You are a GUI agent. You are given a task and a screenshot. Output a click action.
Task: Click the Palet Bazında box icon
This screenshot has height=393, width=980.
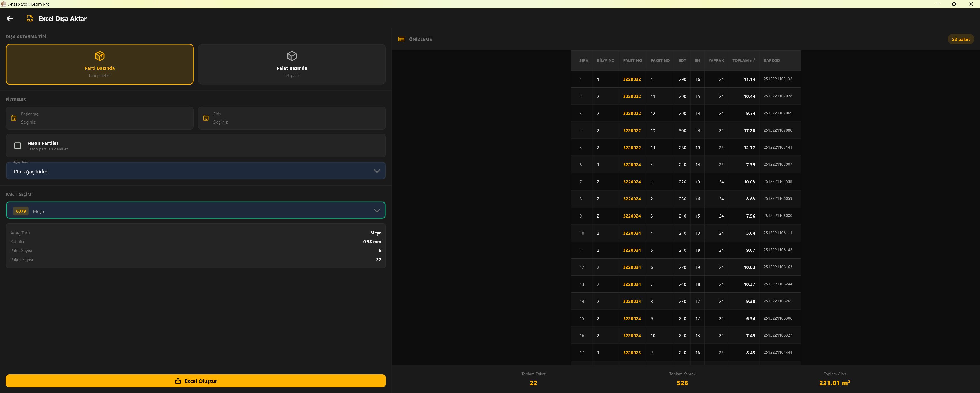tap(292, 56)
